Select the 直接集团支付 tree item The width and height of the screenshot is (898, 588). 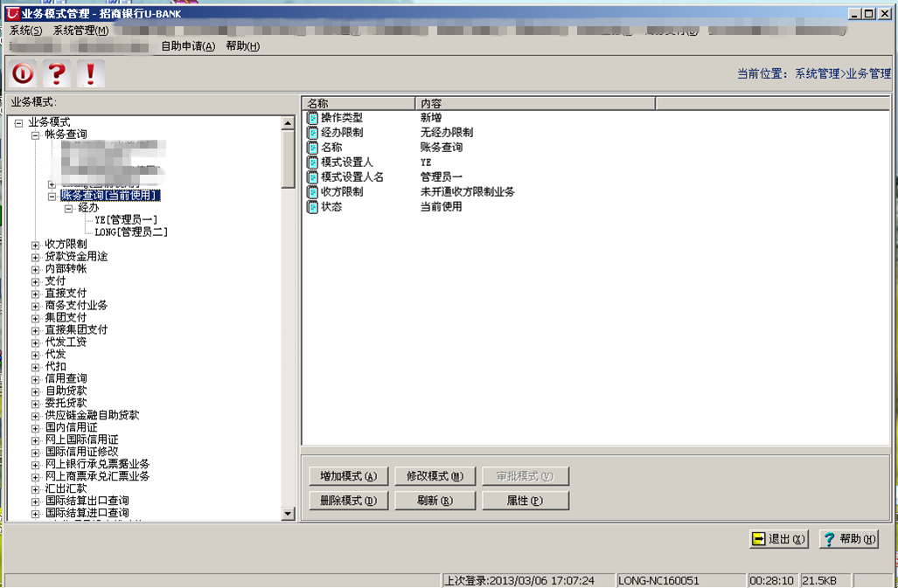pyautogui.click(x=76, y=330)
